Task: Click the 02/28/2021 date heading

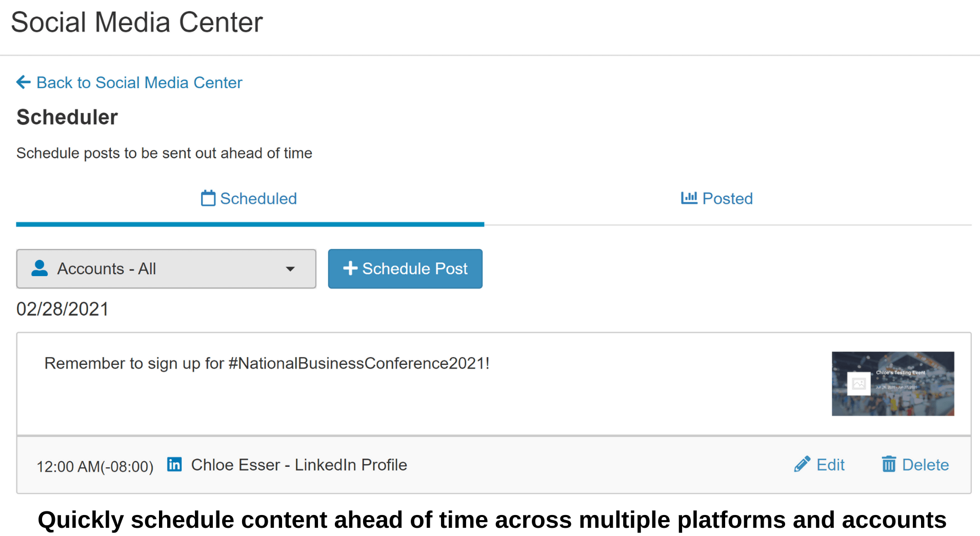Action: click(x=63, y=309)
